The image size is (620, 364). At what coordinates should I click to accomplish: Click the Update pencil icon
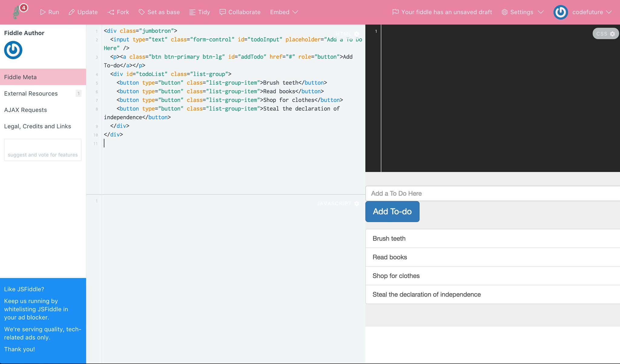click(x=71, y=12)
